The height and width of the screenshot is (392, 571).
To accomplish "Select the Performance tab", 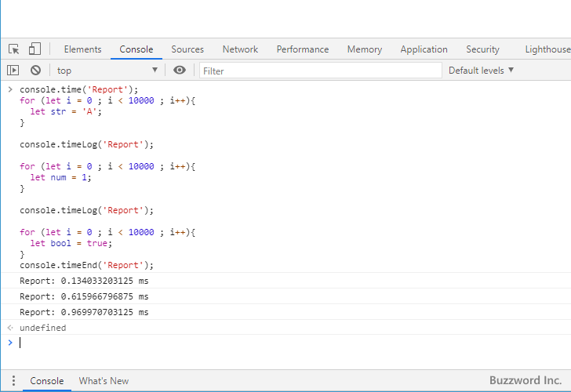I will click(303, 49).
